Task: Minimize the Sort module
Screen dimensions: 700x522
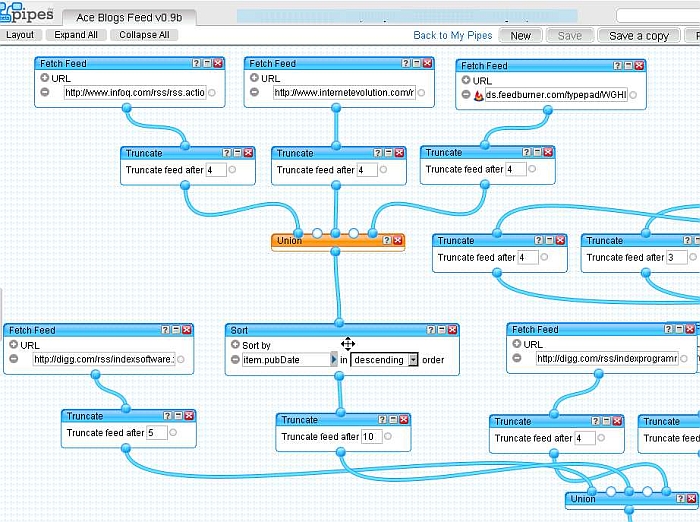Action: tap(442, 330)
